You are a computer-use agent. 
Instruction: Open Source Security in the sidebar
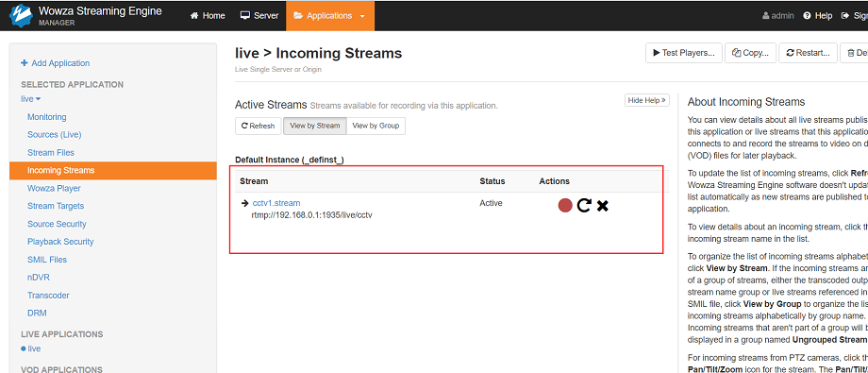pyautogui.click(x=57, y=224)
